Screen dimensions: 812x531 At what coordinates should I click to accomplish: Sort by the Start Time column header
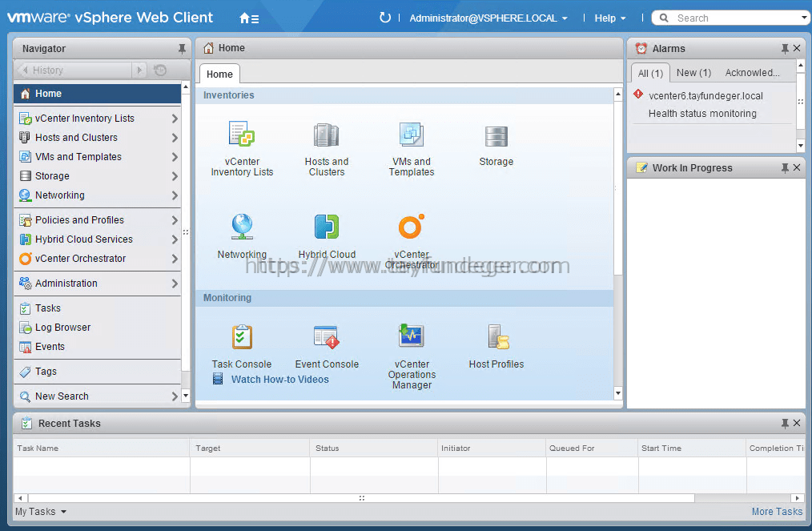691,449
